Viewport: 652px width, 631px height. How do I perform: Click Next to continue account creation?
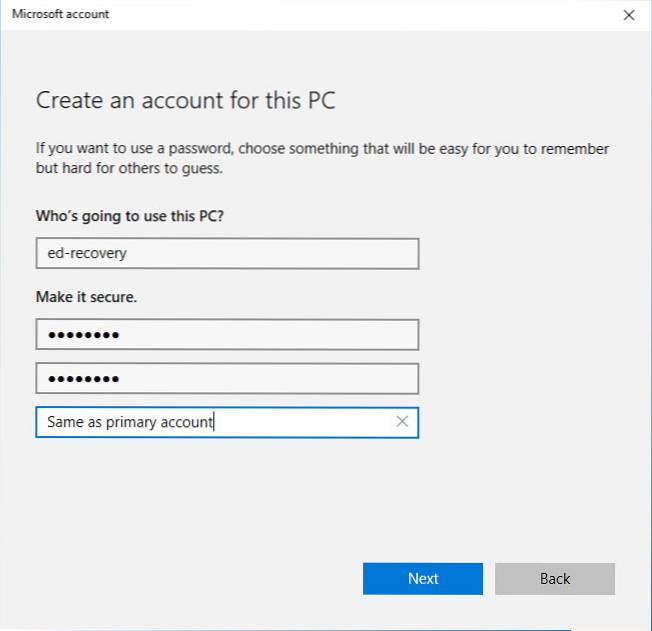click(422, 578)
